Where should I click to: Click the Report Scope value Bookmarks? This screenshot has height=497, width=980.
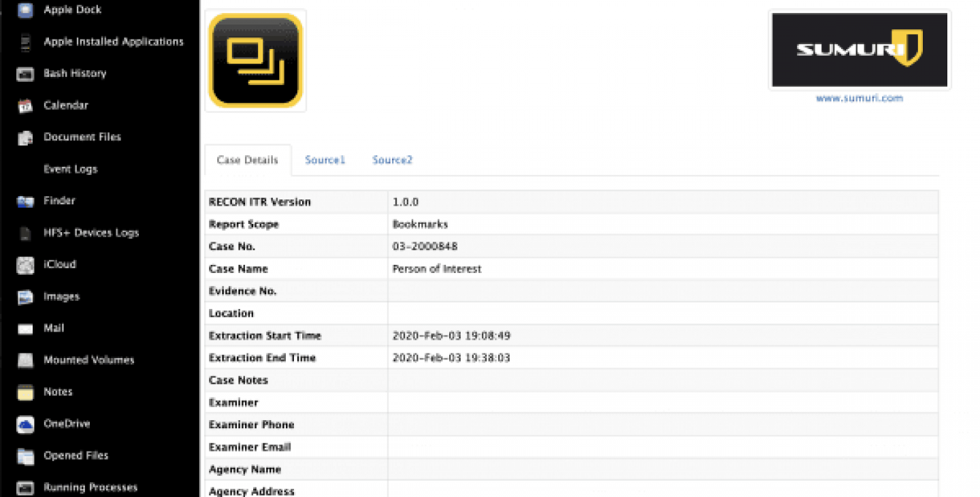[x=420, y=225]
